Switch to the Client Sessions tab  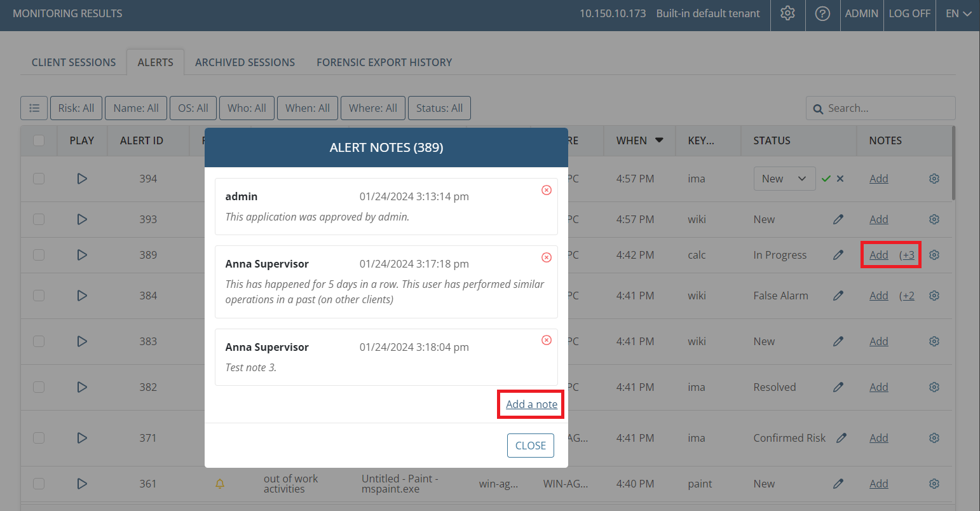point(74,62)
